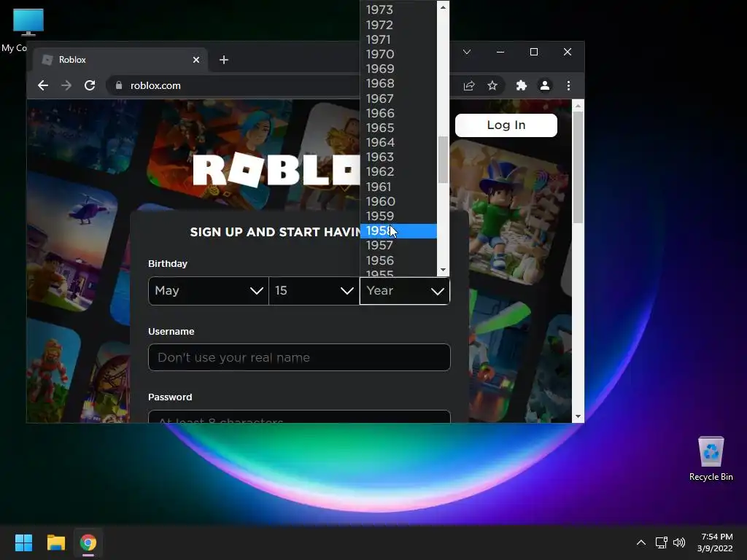Switch to the Roblox tab
The image size is (747, 560).
pos(119,60)
